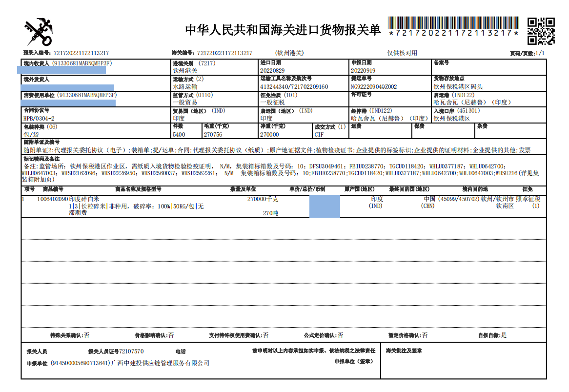Viewport: 569px width, 392px height.
Task: Click the declaring company 广西中建投供应链管理服务有限公司
Action: (x=161, y=363)
